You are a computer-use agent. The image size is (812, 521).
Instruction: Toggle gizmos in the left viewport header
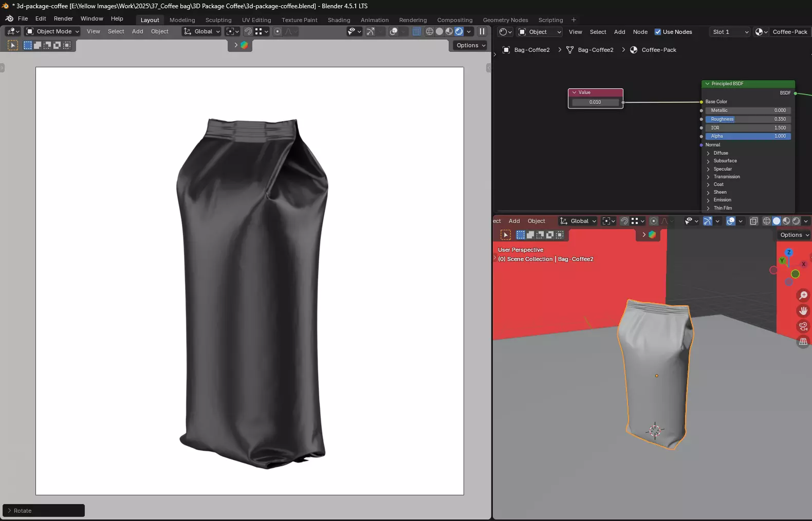pyautogui.click(x=370, y=31)
